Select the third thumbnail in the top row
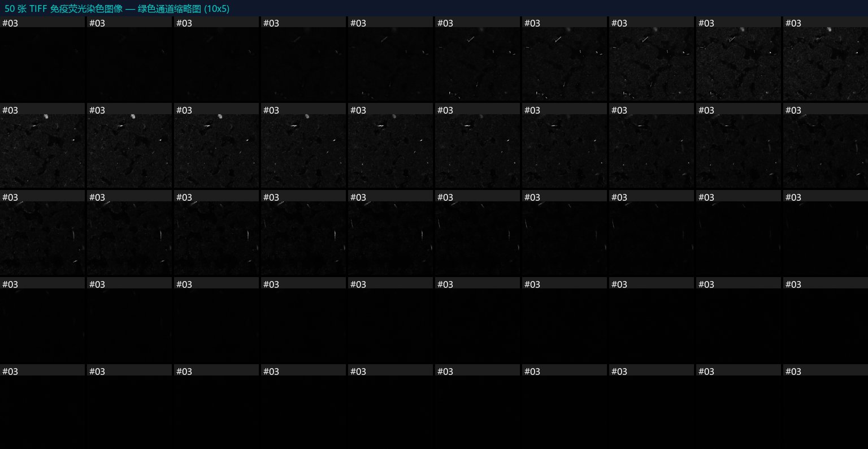The image size is (868, 449). click(x=216, y=59)
